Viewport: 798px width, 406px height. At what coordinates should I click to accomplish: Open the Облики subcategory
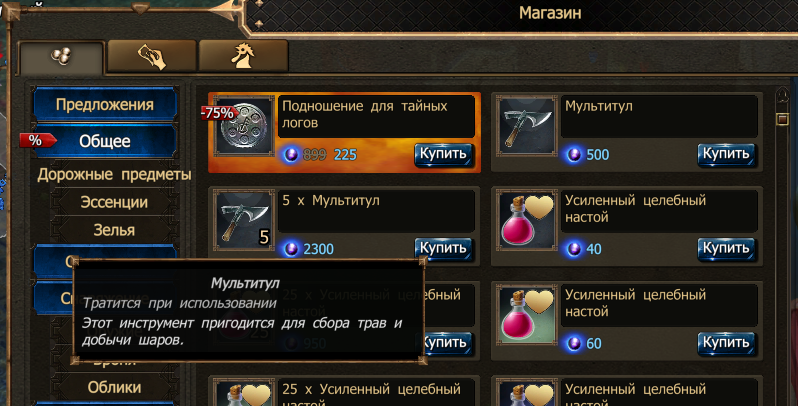pyautogui.click(x=114, y=387)
